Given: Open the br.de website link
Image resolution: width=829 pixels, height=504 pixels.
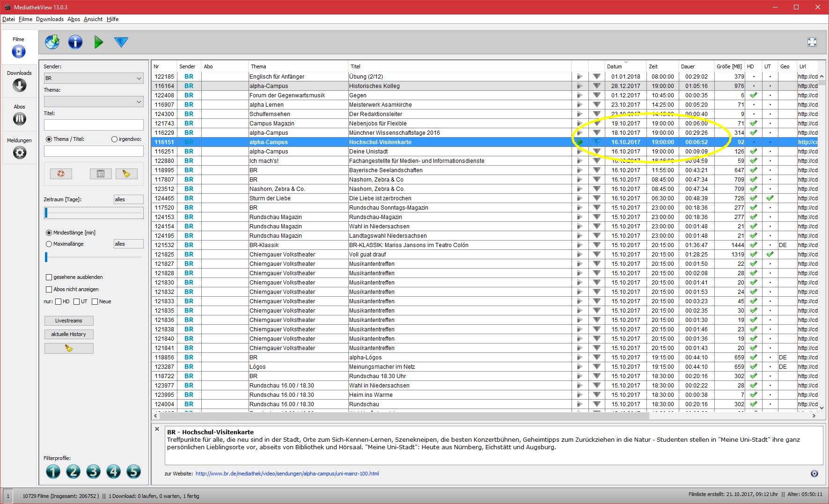Looking at the screenshot, I should tap(287, 474).
